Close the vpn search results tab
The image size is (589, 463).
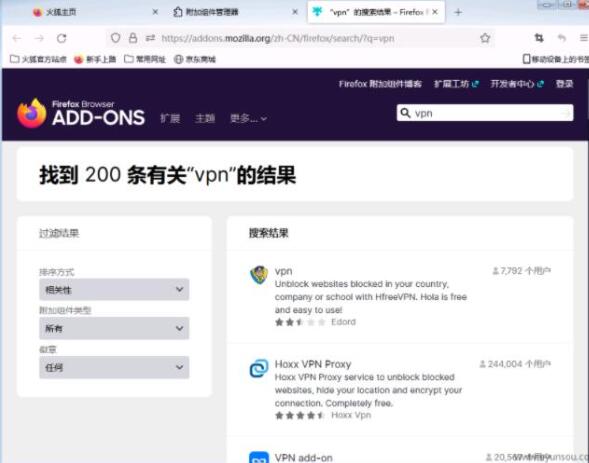pyautogui.click(x=435, y=12)
